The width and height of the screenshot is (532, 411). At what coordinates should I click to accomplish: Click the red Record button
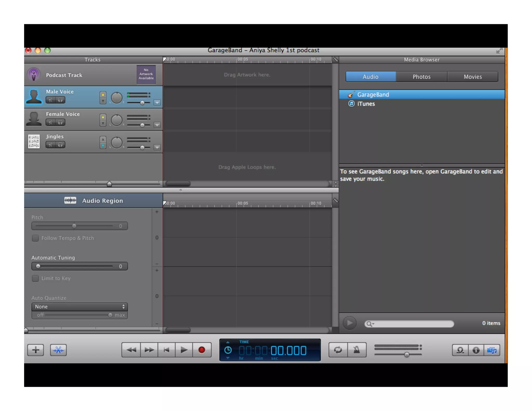coord(202,350)
